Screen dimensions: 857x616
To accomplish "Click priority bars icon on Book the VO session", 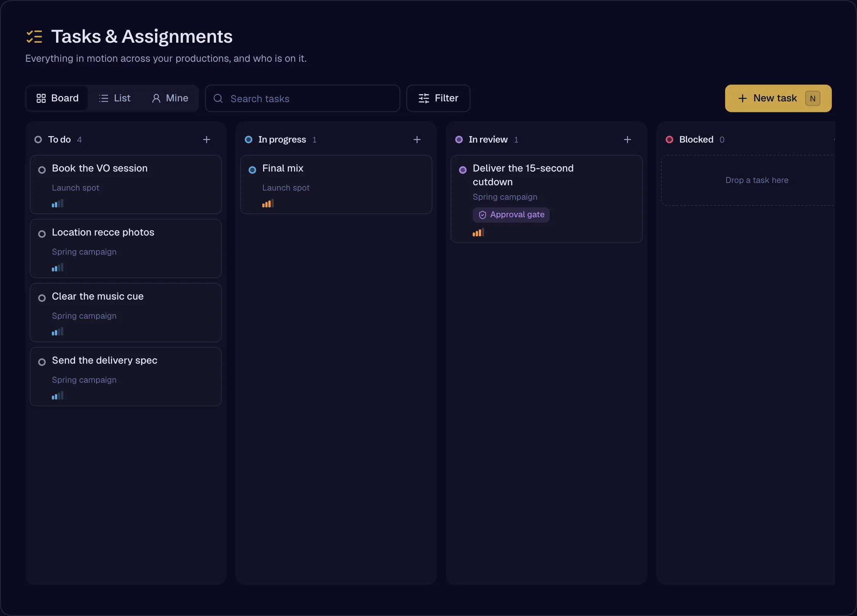I will click(58, 204).
